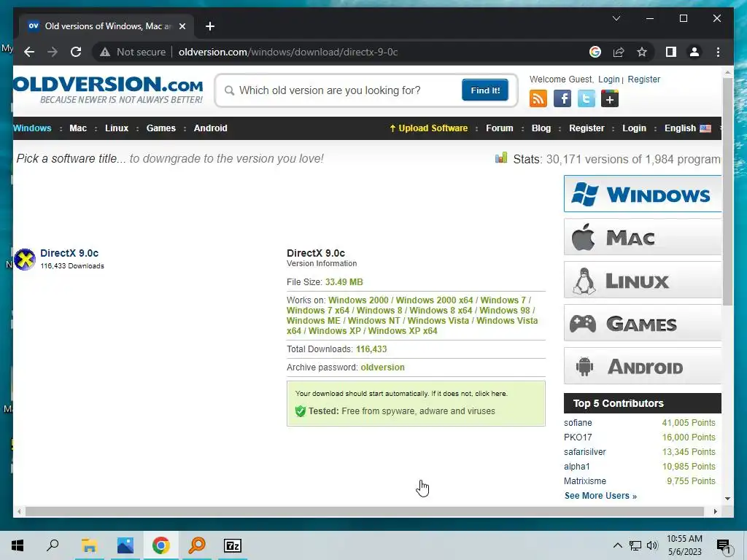This screenshot has width=747, height=560.
Task: Open the browser side panel
Action: (671, 52)
